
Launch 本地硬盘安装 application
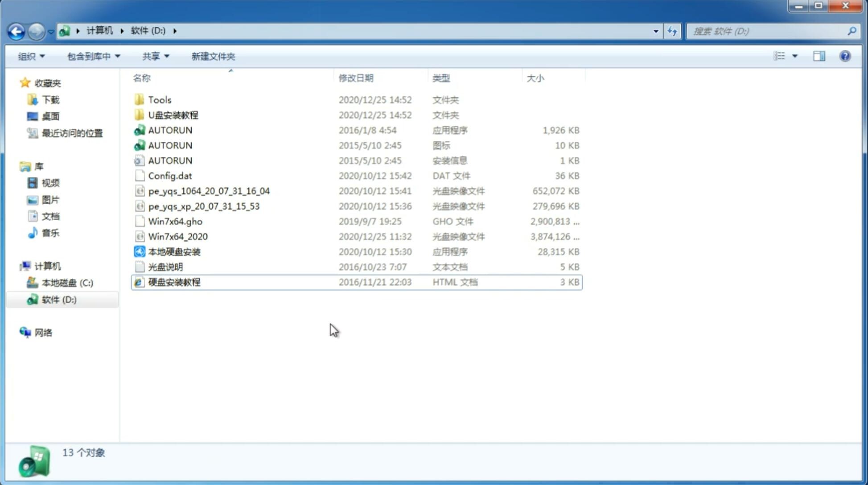point(173,251)
